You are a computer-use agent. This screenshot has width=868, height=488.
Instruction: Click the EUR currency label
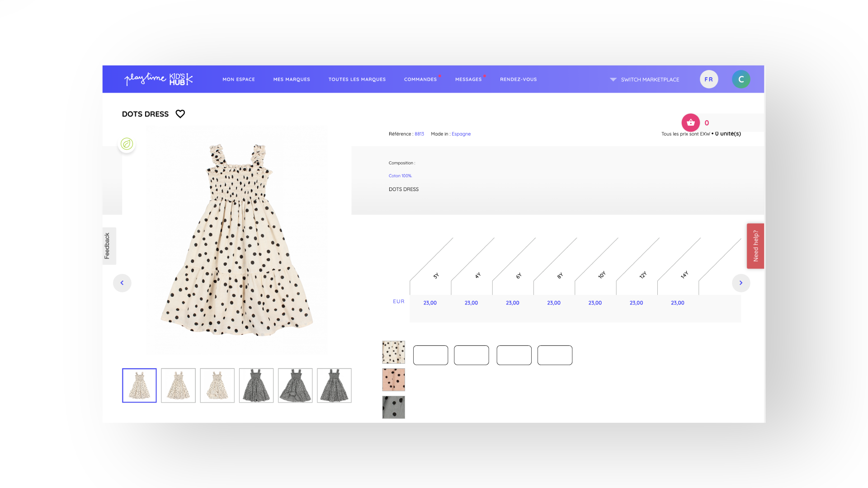coord(399,301)
